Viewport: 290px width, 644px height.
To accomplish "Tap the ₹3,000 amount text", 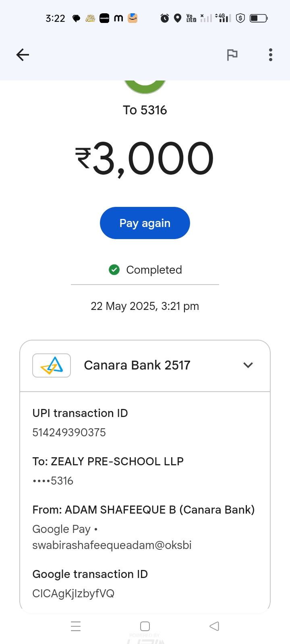I will (x=145, y=159).
